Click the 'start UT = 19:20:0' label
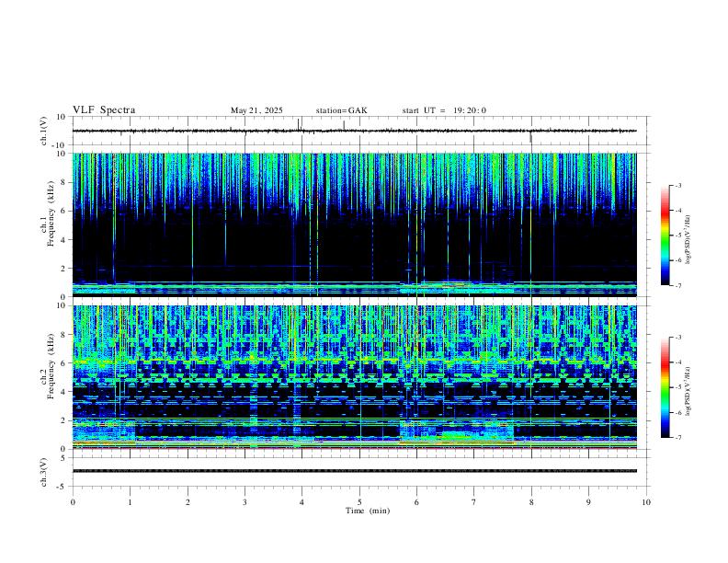The height and width of the screenshot is (563, 728). click(x=444, y=110)
